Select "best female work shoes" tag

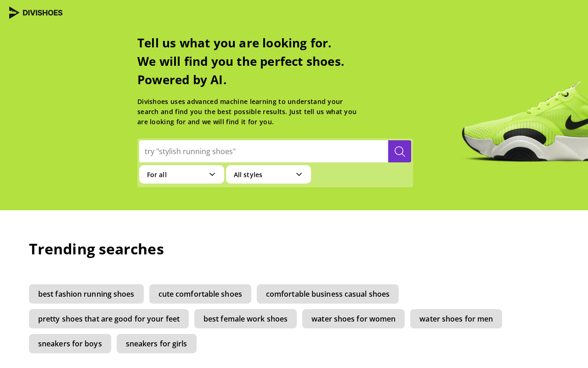245,319
